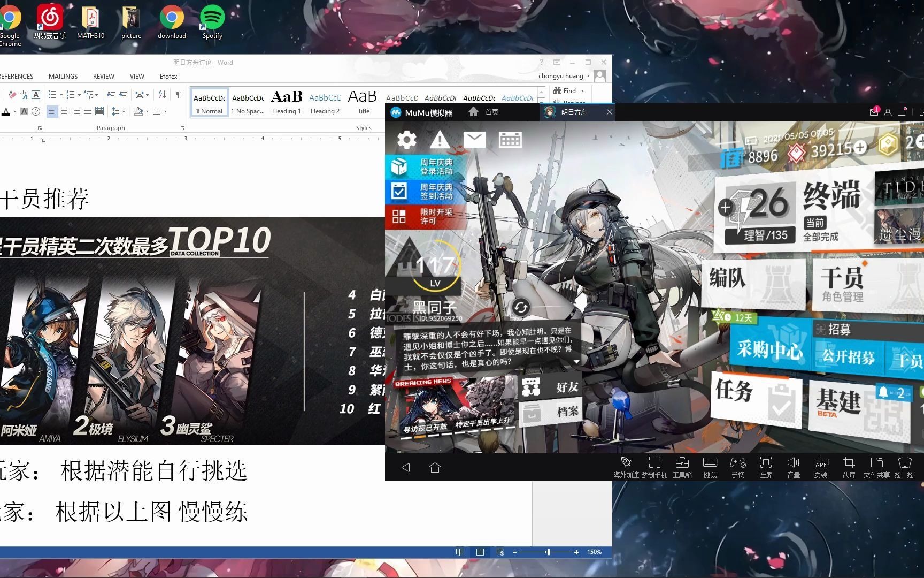Open the Bullets dropdown arrow
924x578 pixels.
tap(61, 95)
